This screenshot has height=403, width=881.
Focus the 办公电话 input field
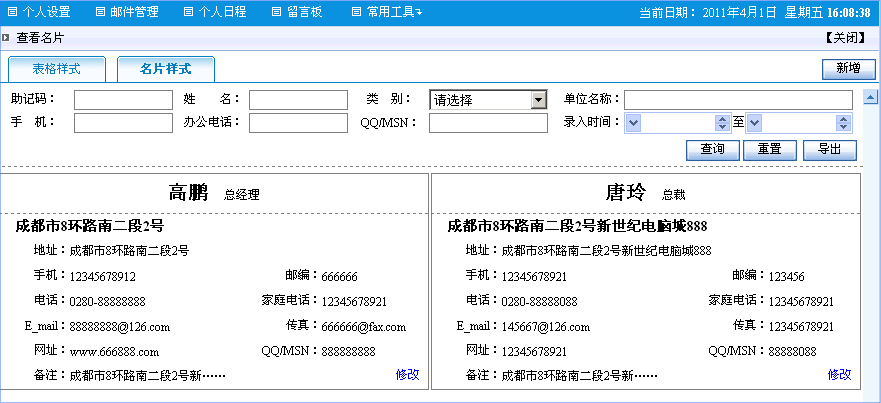[298, 123]
